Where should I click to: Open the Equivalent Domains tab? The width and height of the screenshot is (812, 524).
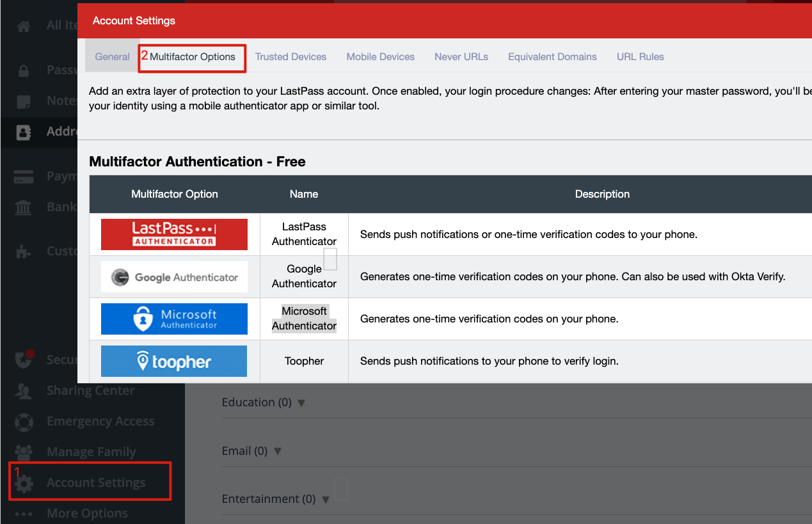pos(552,56)
